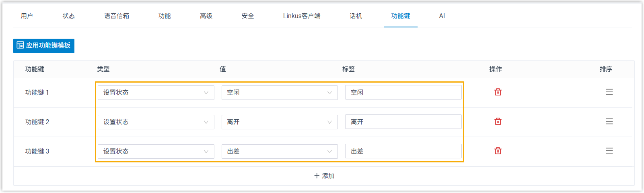Expand the 出差 value dropdown
Image resolution: width=644 pixels, height=193 pixels.
pos(279,151)
